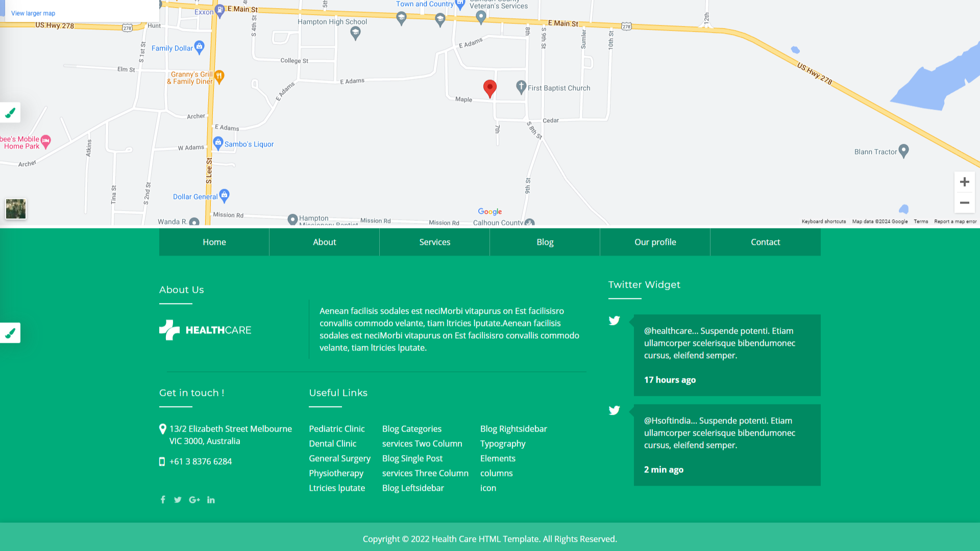The image size is (980, 551).
Task: Click the Facebook icon in footer
Action: click(163, 500)
